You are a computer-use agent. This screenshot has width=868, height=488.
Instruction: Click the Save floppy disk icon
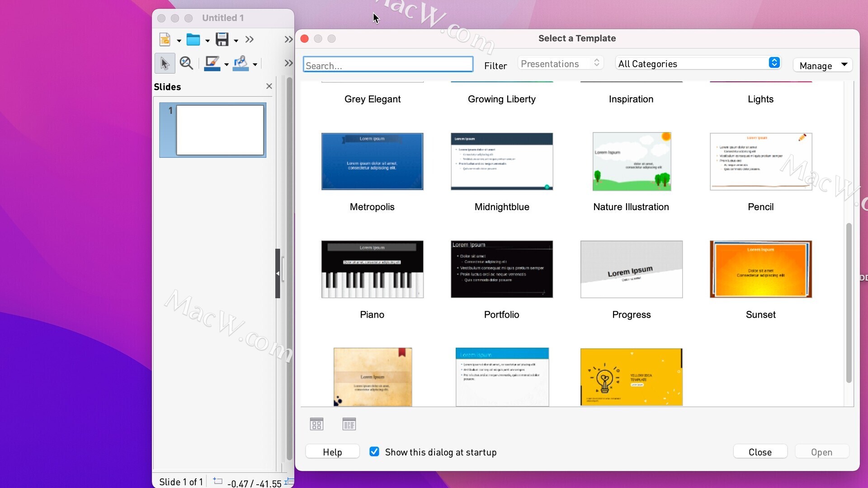(x=222, y=40)
